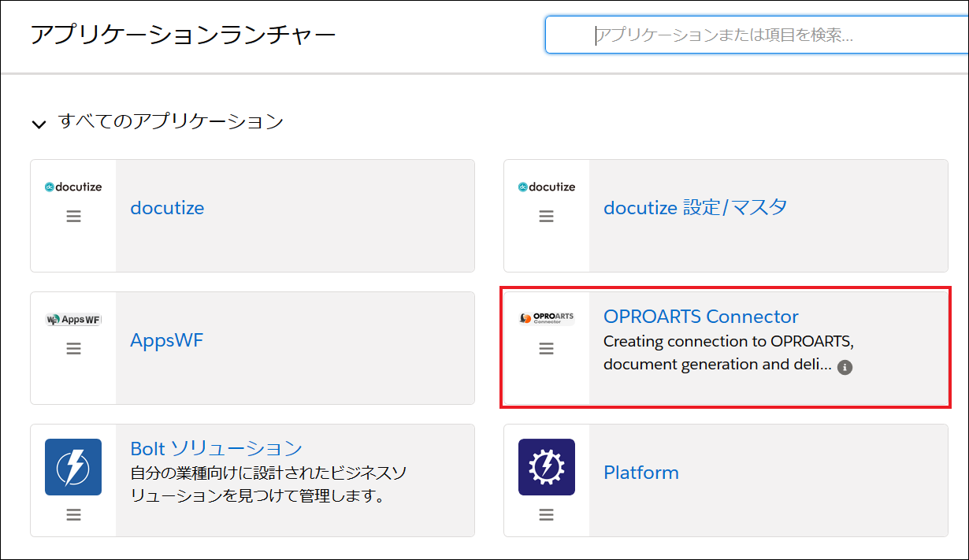Click the OPROARTS Connector logo icon
Screen dimensions: 969x560
tap(547, 318)
